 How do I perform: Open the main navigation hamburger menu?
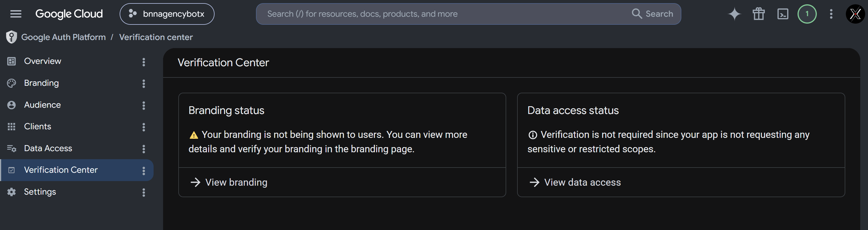16,14
